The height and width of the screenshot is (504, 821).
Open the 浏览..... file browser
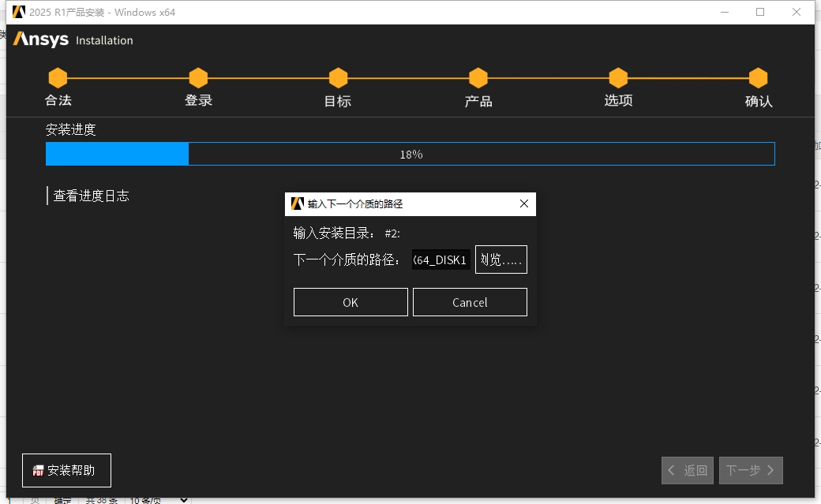coord(500,259)
